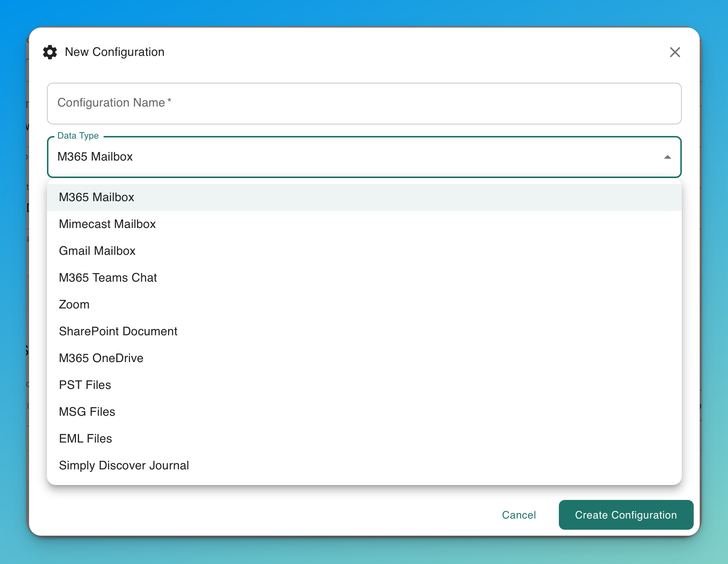This screenshot has width=728, height=564.
Task: Click the Cancel button
Action: point(519,515)
